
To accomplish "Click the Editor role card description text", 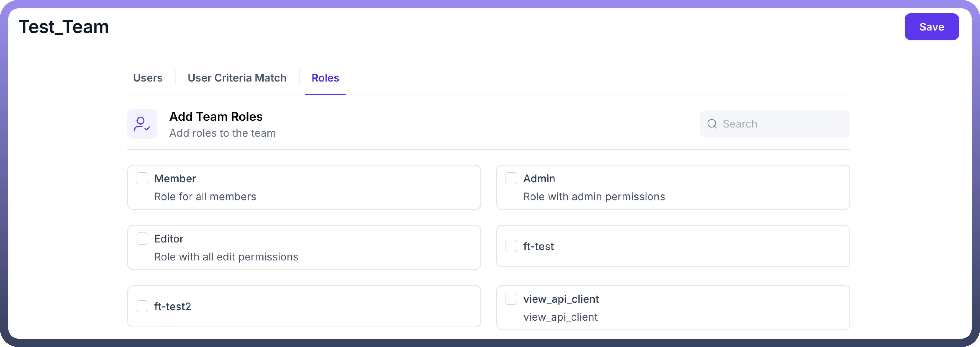I will click(x=226, y=257).
